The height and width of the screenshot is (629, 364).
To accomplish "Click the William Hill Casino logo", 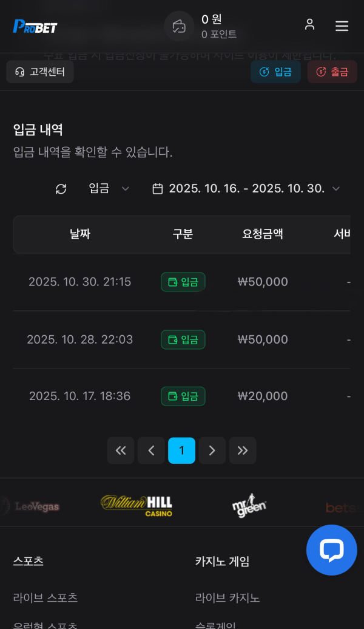I will (x=136, y=505).
